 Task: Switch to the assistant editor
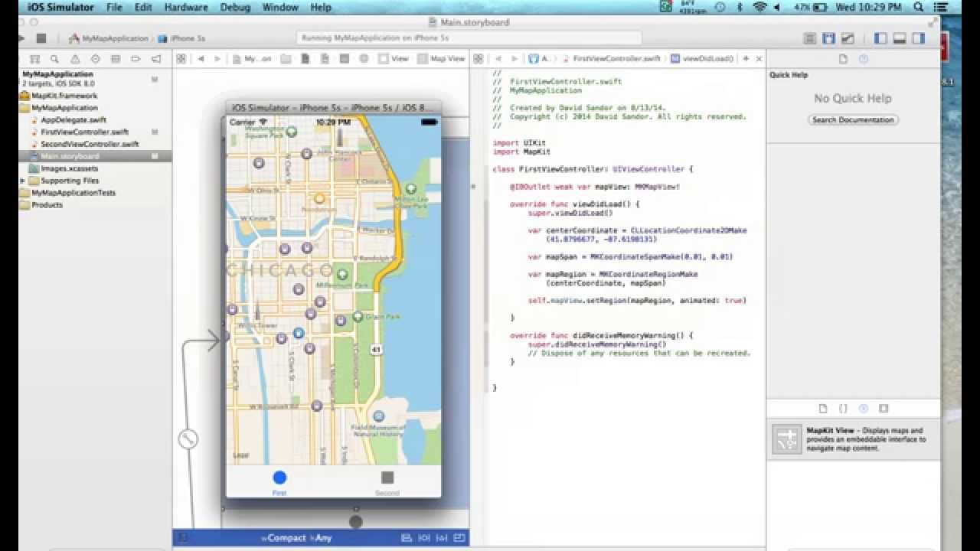click(828, 38)
